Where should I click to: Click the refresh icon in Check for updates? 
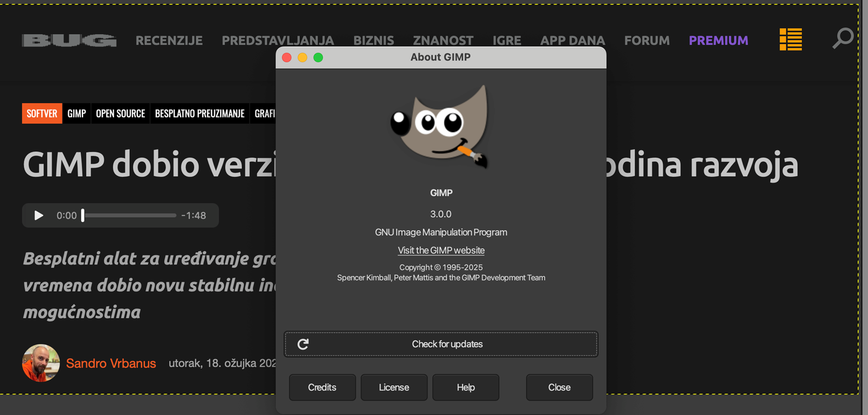point(303,344)
